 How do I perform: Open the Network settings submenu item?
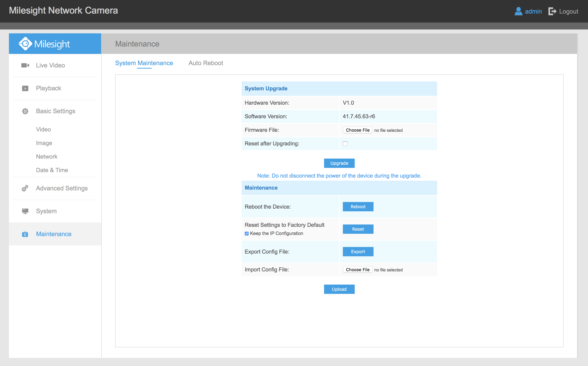coord(47,157)
